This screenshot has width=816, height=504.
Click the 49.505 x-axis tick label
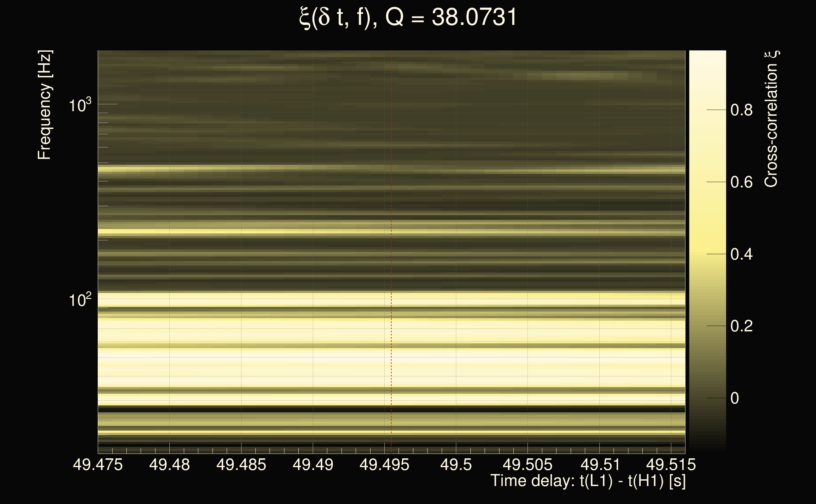[527, 464]
